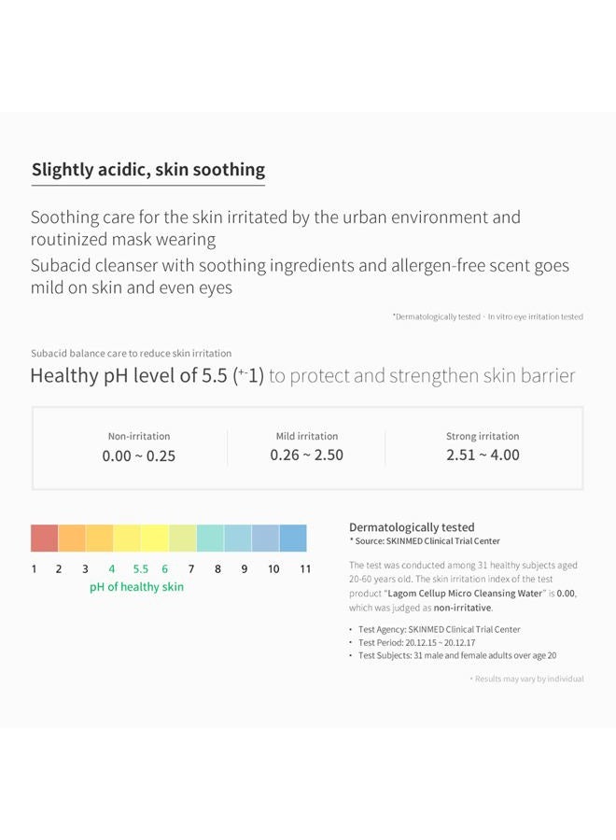Open the "Source: SKINMED Clinical Trial Center" line
This screenshot has height=840, width=616.
click(425, 541)
